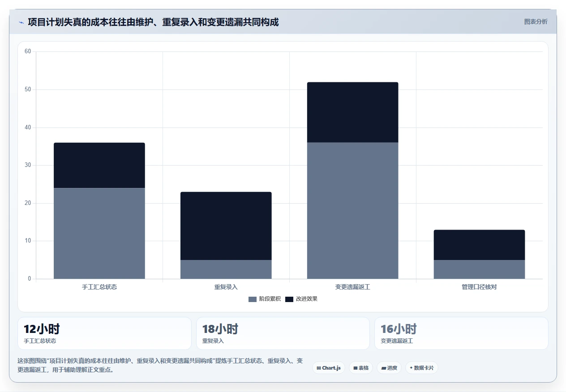Open the 18小时 重复录入 card
This screenshot has width=566, height=392.
(x=283, y=333)
